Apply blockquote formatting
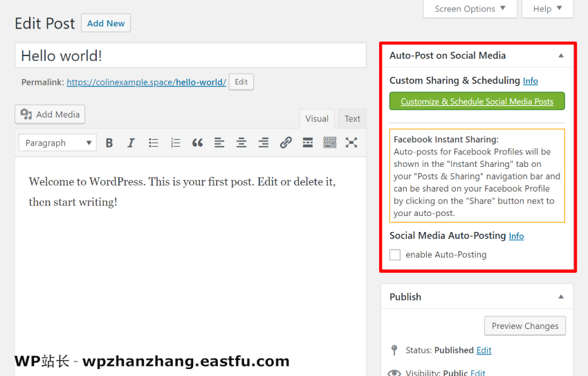588x376 pixels. [x=197, y=143]
